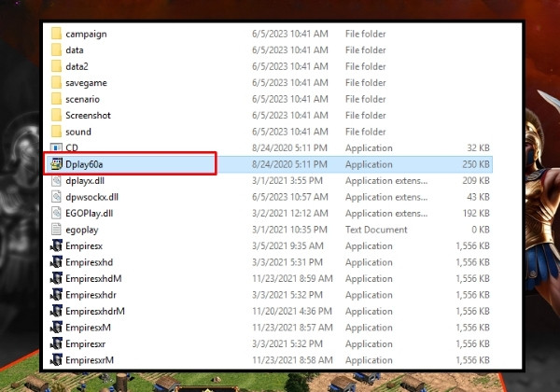Click the Empiresx application icon
This screenshot has height=392, width=560.
point(56,246)
